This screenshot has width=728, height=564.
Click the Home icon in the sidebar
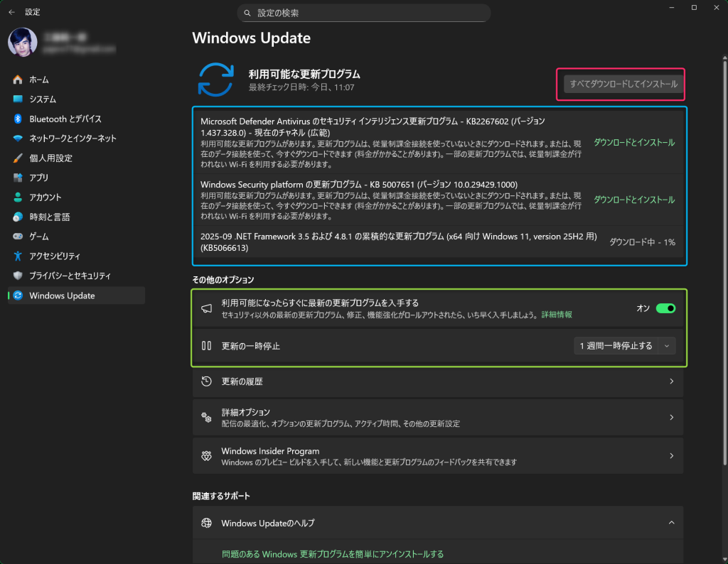(18, 80)
